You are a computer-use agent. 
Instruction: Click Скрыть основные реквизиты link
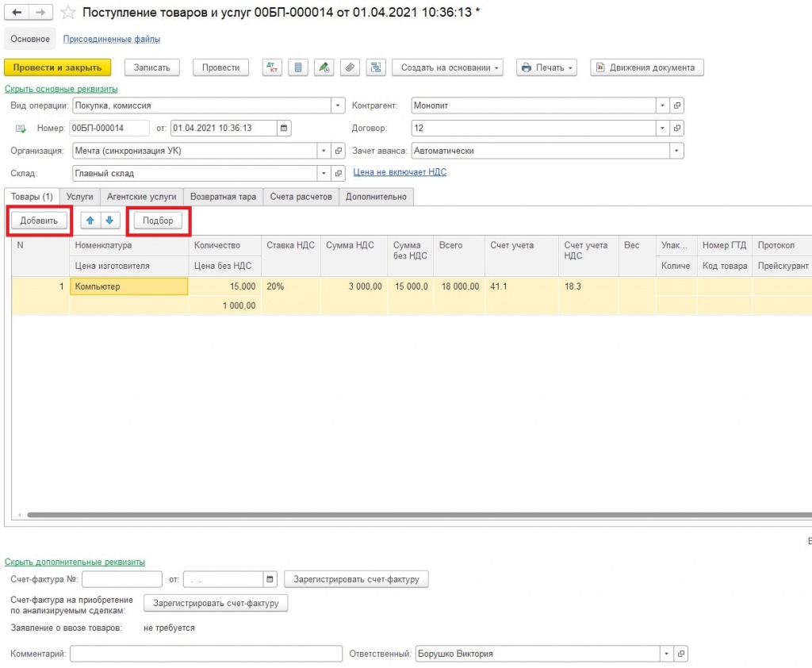61,89
